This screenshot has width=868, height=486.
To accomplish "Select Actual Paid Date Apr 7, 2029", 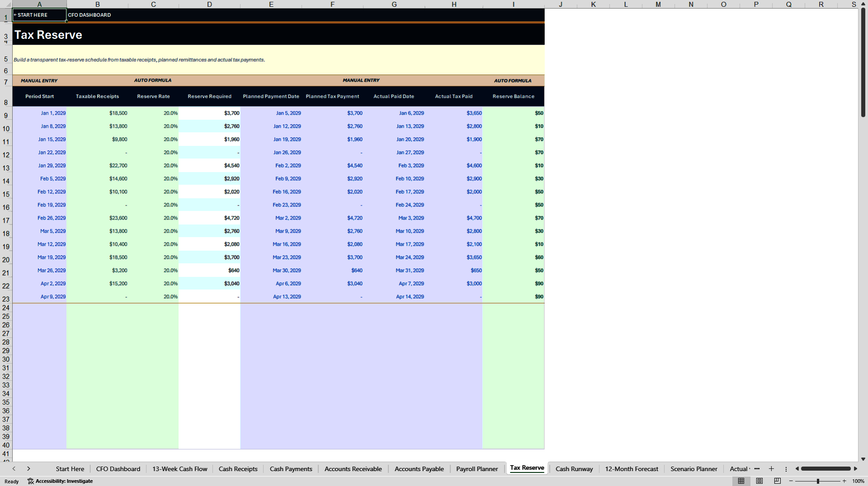I will pyautogui.click(x=394, y=284).
